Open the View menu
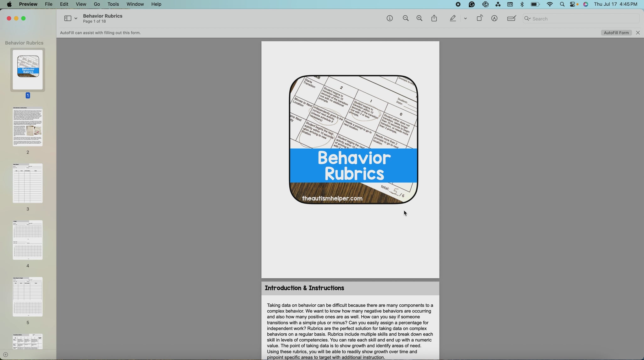The image size is (644, 360). click(x=81, y=4)
